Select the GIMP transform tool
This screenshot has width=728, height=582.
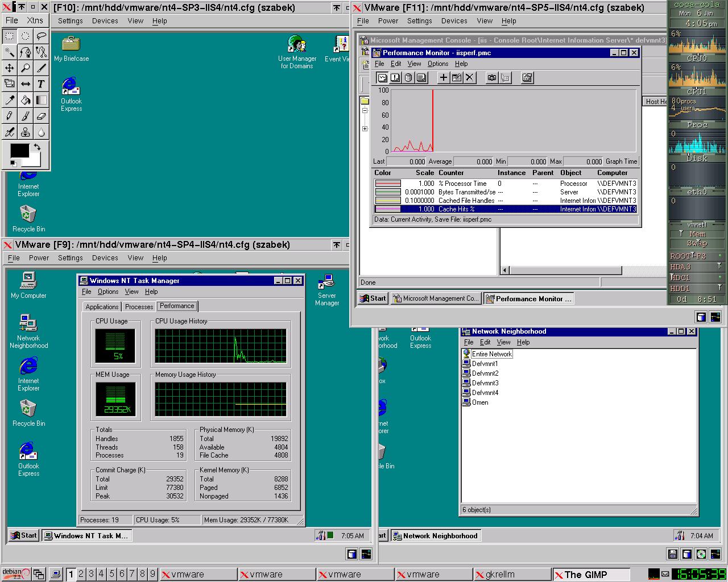tap(10, 84)
